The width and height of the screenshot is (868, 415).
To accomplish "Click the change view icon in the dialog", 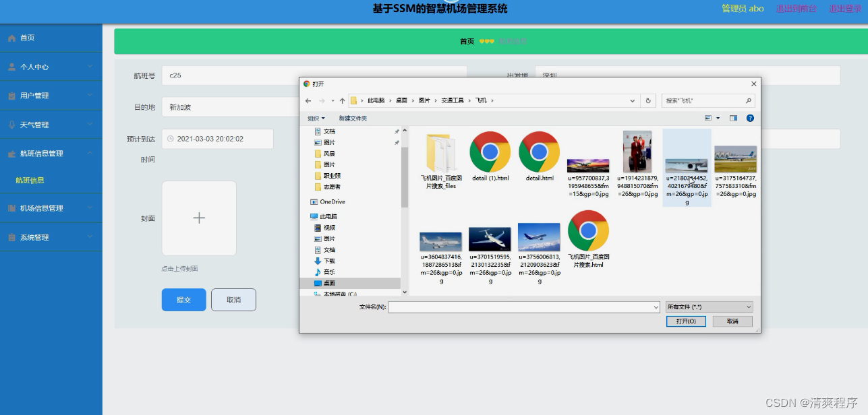I will (x=708, y=118).
